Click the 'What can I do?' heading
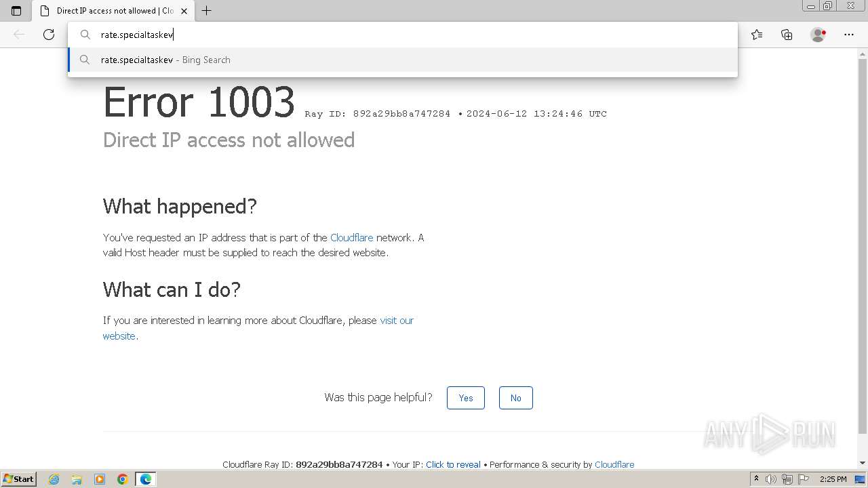Image resolution: width=868 pixels, height=488 pixels. 172,289
